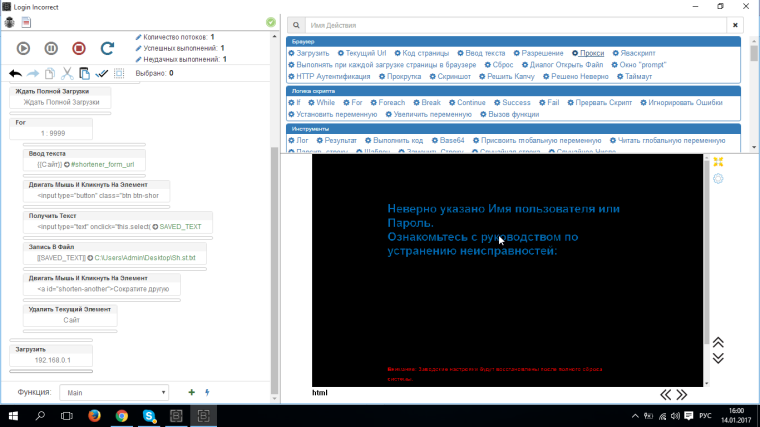Click the yellow expand browser icon
This screenshot has width=760, height=427.
pos(718,162)
